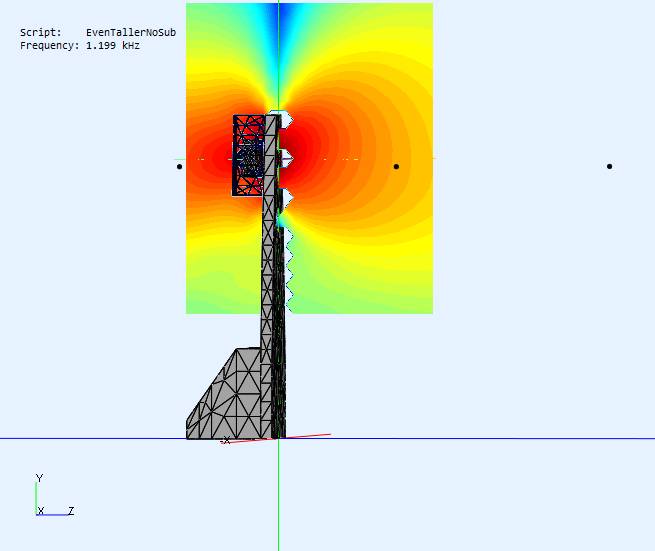Click the topmost white driver horn

284,119
